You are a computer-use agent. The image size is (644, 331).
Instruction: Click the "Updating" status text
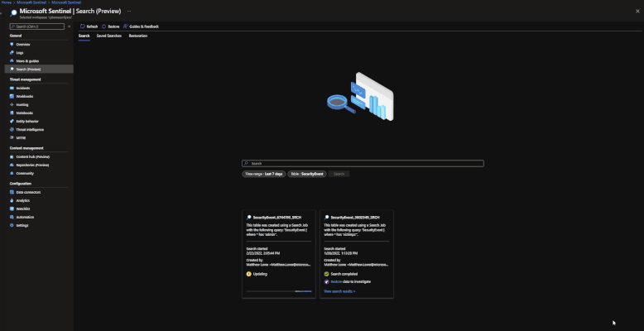(261, 274)
